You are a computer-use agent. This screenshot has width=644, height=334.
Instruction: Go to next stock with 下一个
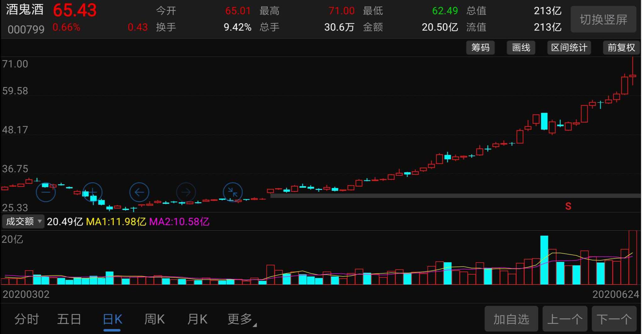coord(614,319)
